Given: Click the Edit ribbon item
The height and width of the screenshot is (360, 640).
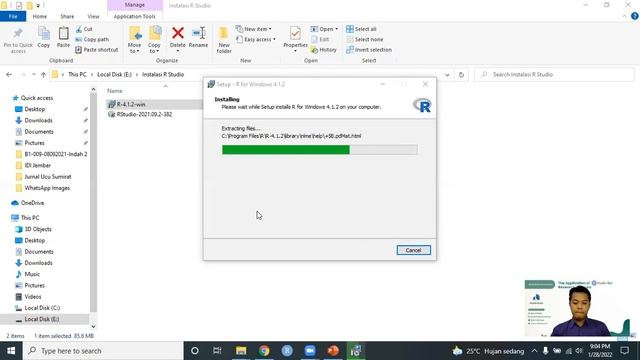Looking at the screenshot, I should point(320,39).
